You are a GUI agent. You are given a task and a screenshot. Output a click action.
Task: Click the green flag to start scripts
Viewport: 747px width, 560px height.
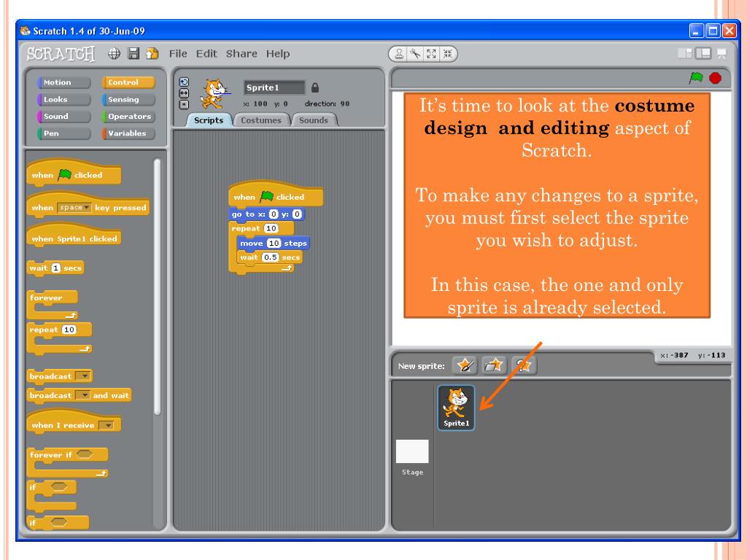click(696, 77)
